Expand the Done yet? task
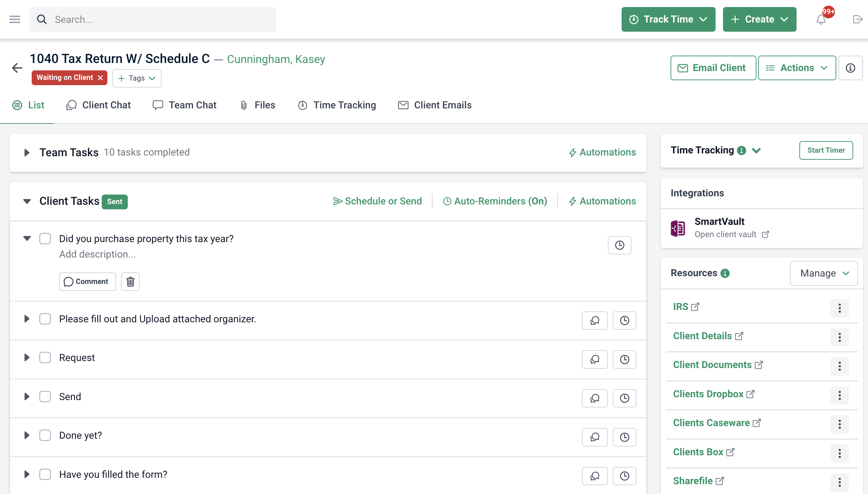This screenshot has width=868, height=494. tap(27, 435)
